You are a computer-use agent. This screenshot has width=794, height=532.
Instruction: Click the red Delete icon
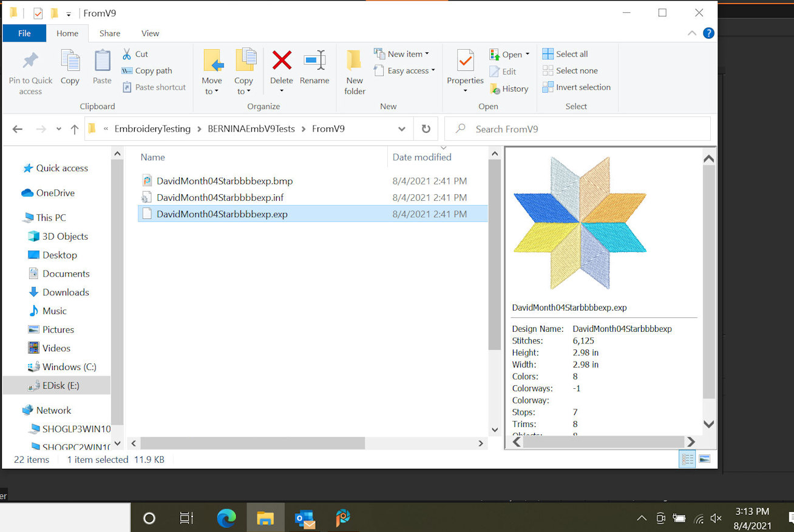[x=282, y=60]
